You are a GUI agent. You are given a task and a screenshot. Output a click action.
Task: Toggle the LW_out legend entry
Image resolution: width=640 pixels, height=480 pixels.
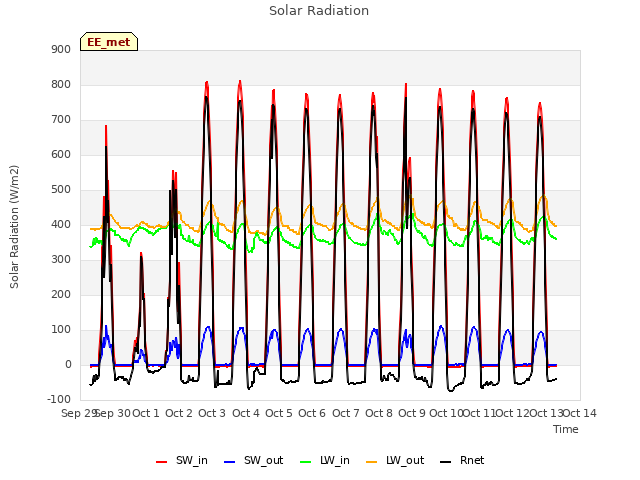[x=395, y=460]
